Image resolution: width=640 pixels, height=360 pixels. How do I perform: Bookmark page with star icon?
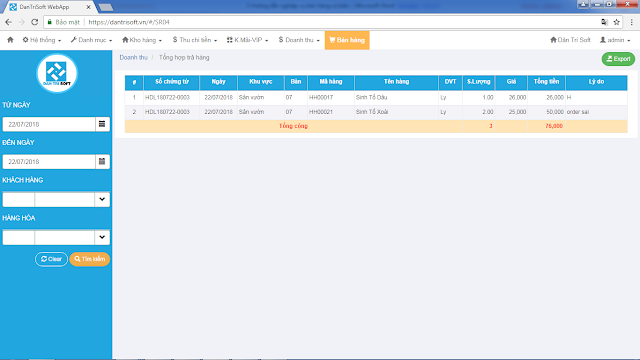pos(616,22)
